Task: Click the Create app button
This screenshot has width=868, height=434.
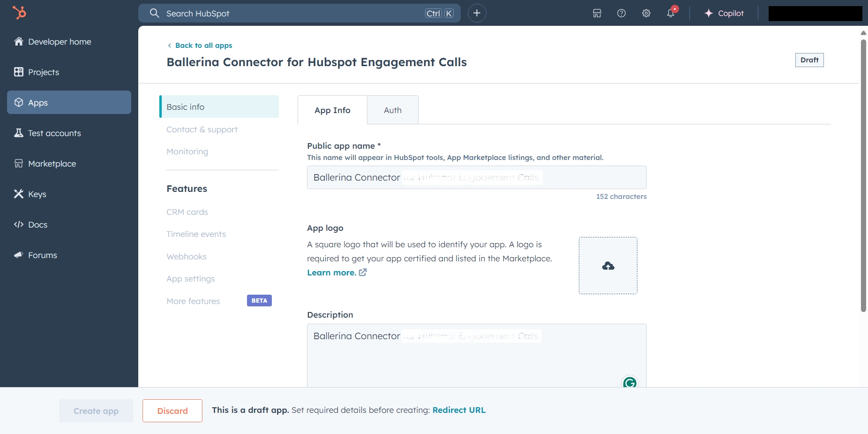Action: [x=96, y=411]
